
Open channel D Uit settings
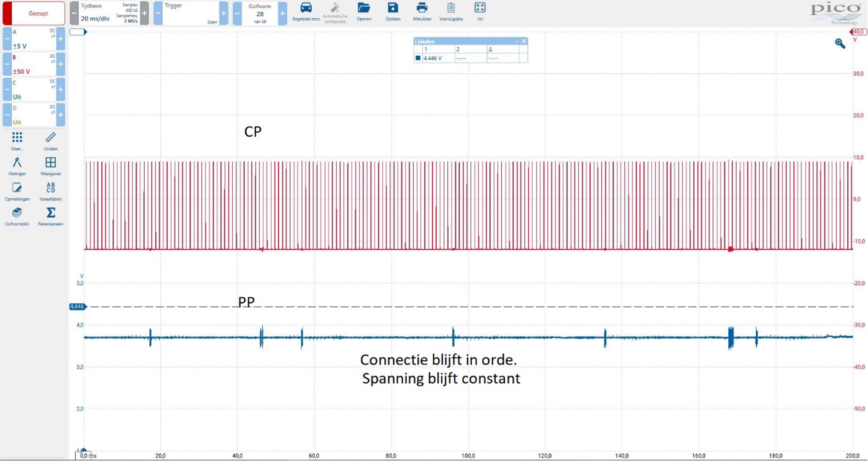[34, 115]
